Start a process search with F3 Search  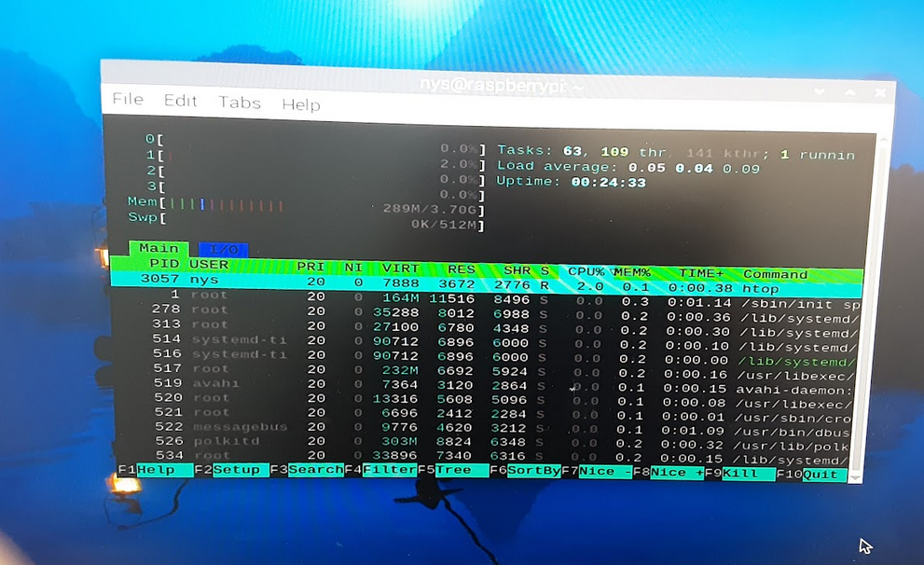point(307,470)
